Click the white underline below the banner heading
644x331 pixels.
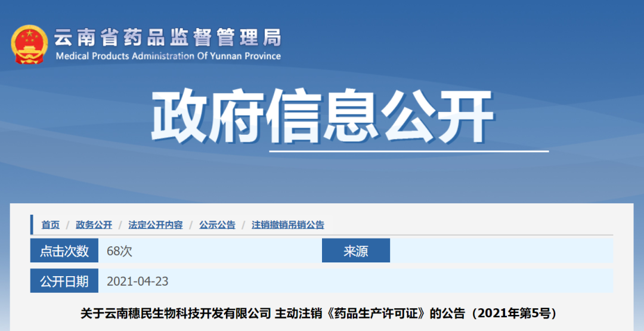point(408,151)
